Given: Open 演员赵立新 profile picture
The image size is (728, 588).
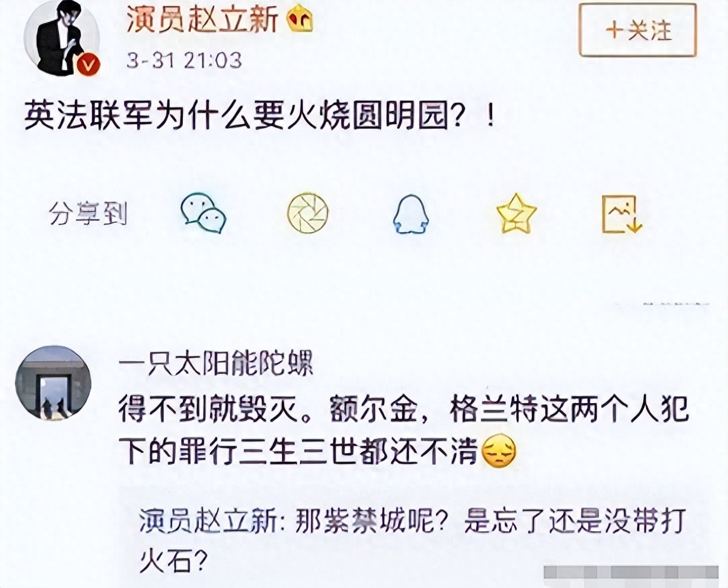Looking at the screenshot, I should pos(61,38).
